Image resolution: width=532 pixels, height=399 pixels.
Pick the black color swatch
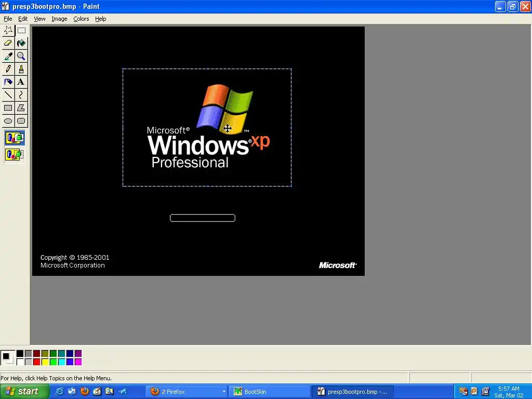20,353
